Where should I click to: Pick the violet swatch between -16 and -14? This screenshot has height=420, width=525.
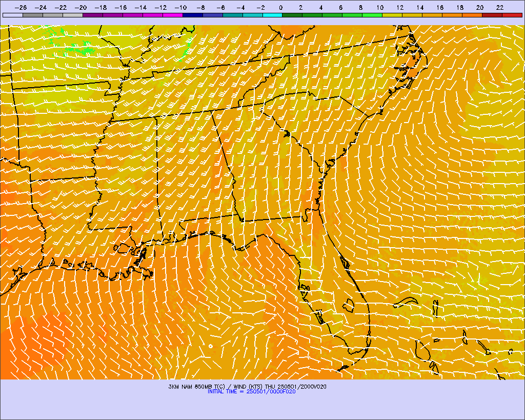pyautogui.click(x=133, y=15)
